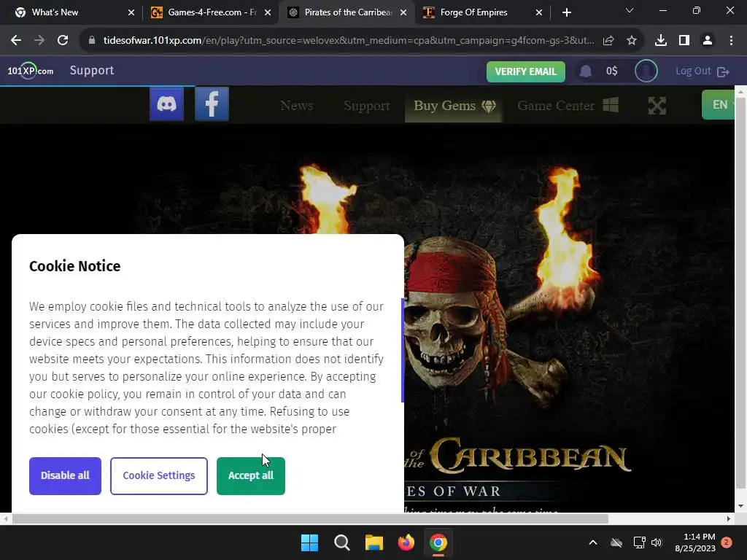Open Support in game navigation bar

click(x=367, y=106)
